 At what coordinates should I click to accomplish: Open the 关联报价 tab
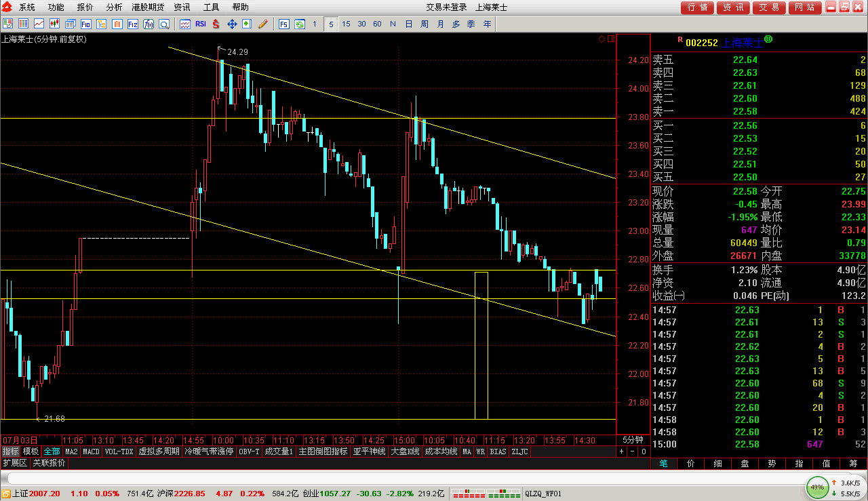coord(49,463)
